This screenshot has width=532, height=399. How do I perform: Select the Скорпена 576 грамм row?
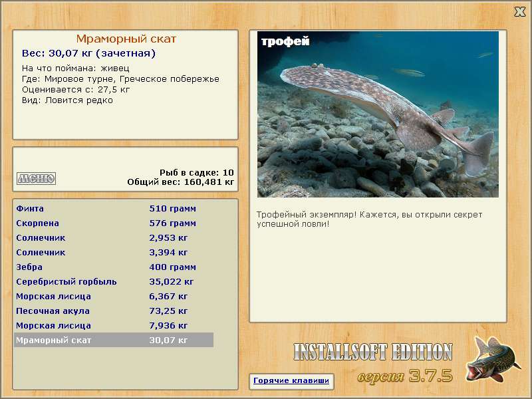[114, 223]
